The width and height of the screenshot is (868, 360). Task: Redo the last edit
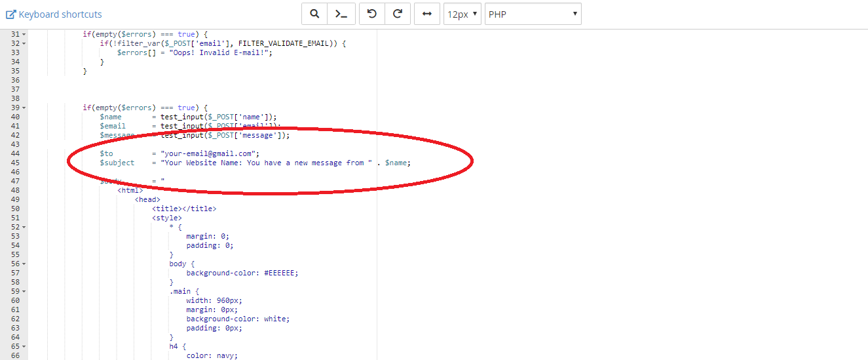tap(398, 14)
